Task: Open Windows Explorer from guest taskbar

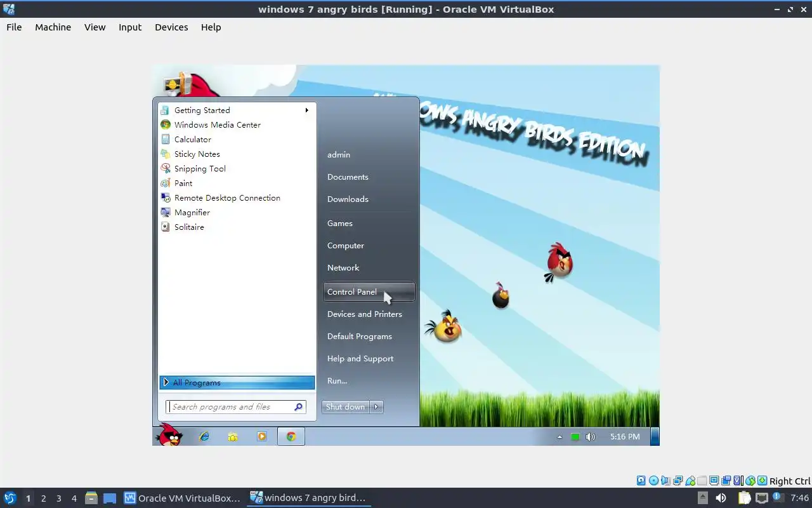Action: coord(233,436)
